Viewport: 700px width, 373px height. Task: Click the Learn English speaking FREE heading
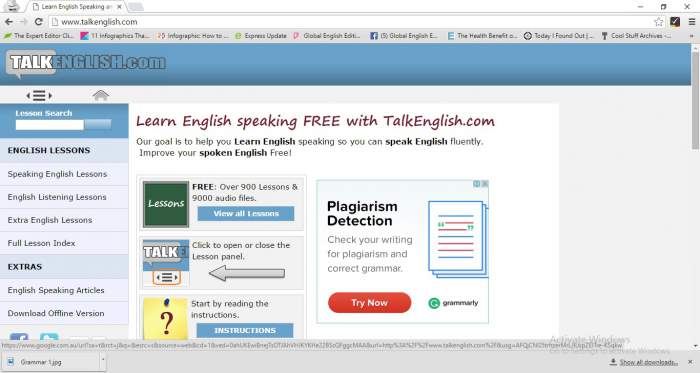(315, 121)
